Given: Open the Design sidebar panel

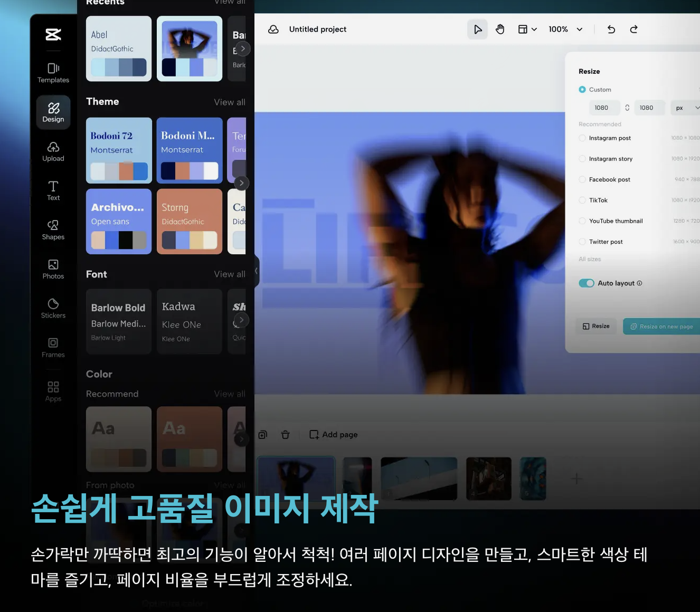Looking at the screenshot, I should point(53,112).
